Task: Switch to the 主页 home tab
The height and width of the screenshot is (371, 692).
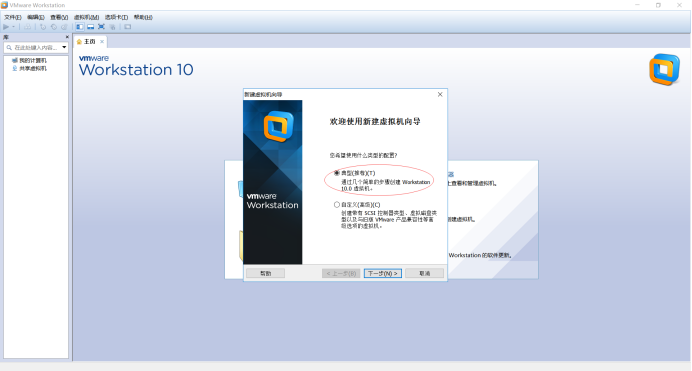Action: point(90,41)
